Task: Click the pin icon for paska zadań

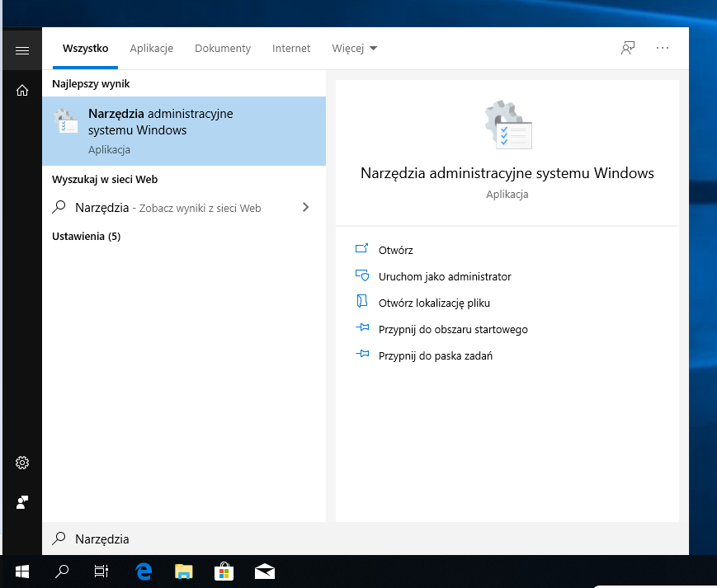Action: [x=362, y=354]
